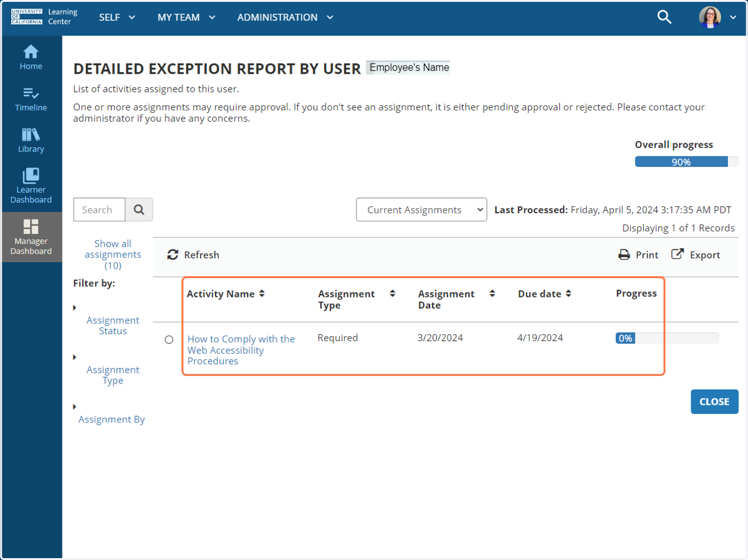Screen dimensions: 748x560
Task: Click the Assignment Status filter link
Action: 113,326
